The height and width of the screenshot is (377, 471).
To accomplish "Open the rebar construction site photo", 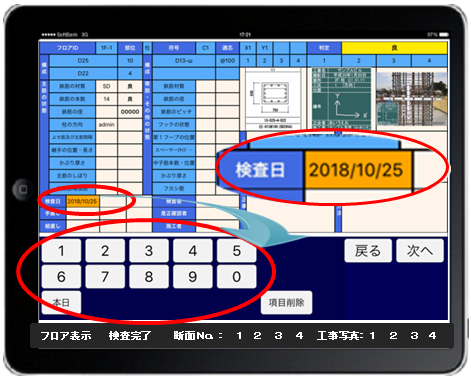I will click(412, 99).
